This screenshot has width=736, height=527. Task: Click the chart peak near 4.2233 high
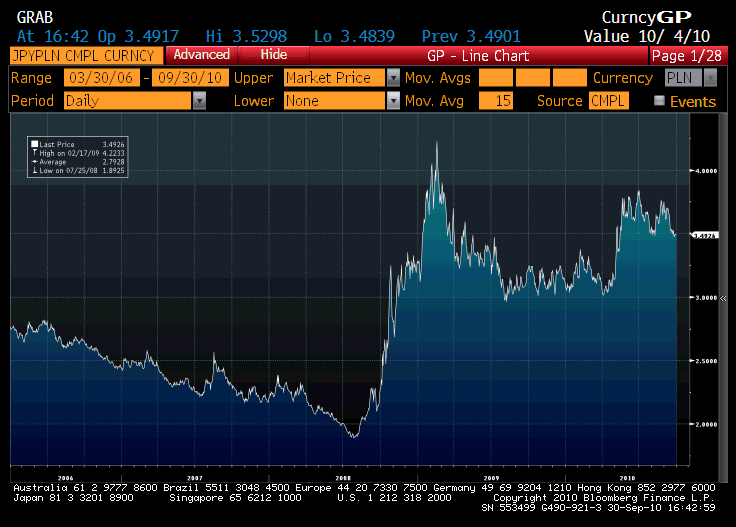point(437,144)
